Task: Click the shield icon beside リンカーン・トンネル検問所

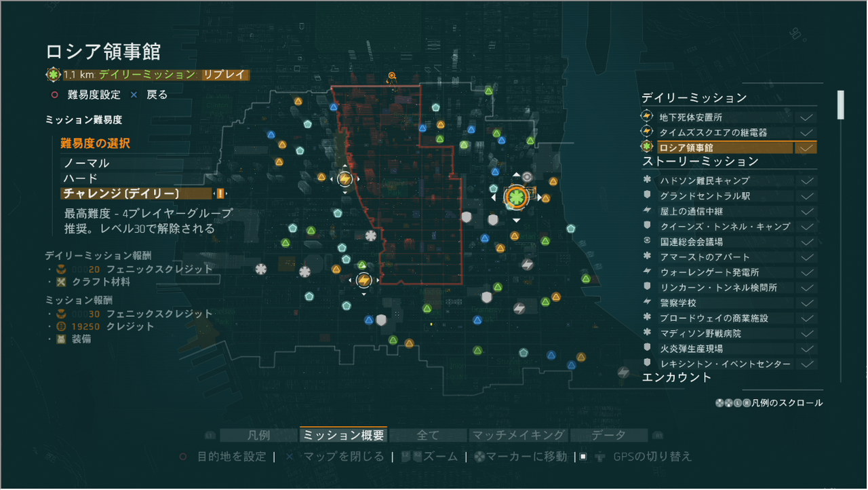Action: pyautogui.click(x=647, y=287)
